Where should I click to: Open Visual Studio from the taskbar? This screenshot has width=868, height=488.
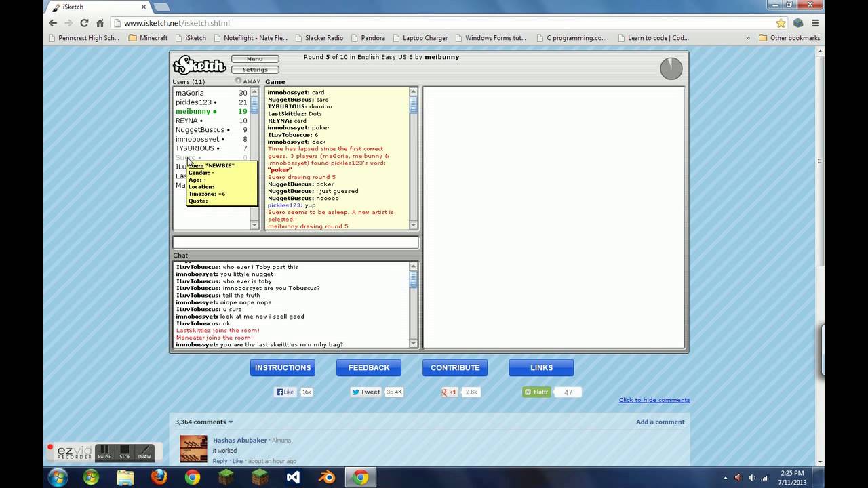pos(293,477)
